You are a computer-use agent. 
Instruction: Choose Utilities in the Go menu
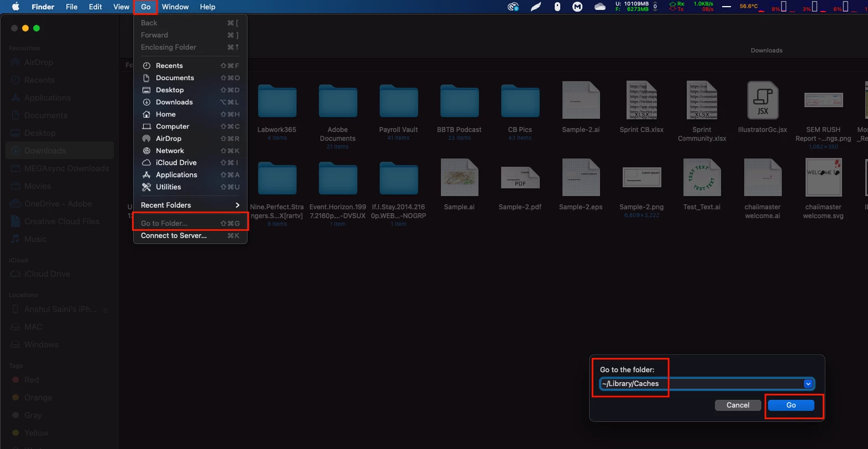coord(190,187)
